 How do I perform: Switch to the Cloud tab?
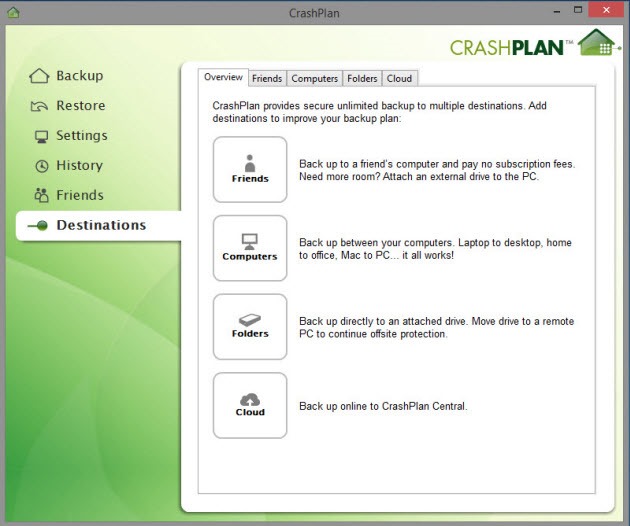coord(399,78)
